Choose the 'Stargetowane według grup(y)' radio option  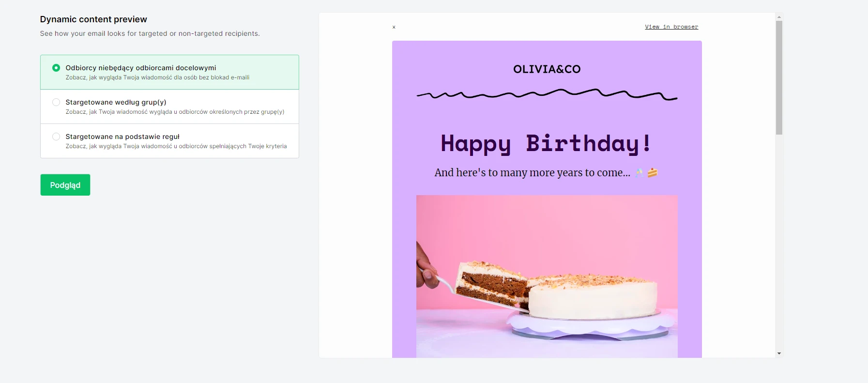(56, 102)
